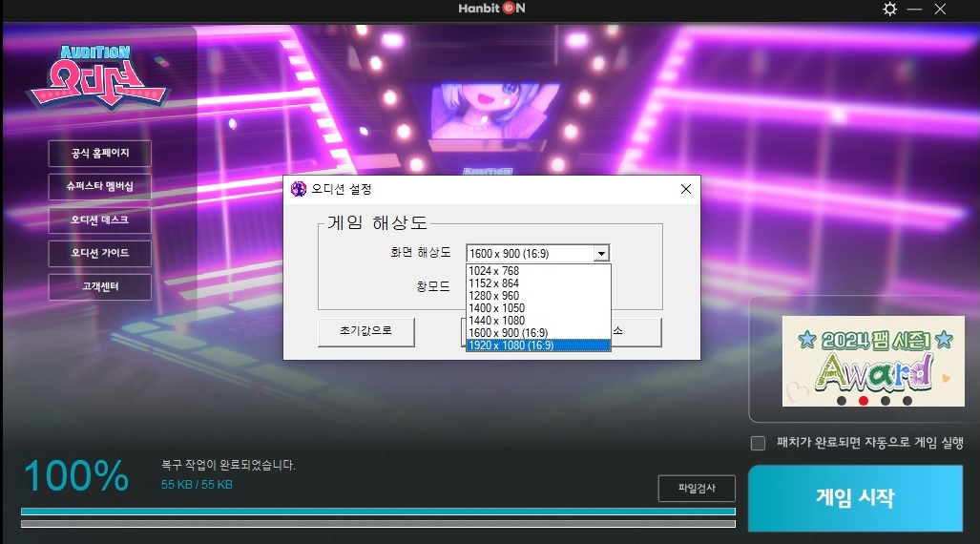Show first banner slide dot

tap(842, 401)
